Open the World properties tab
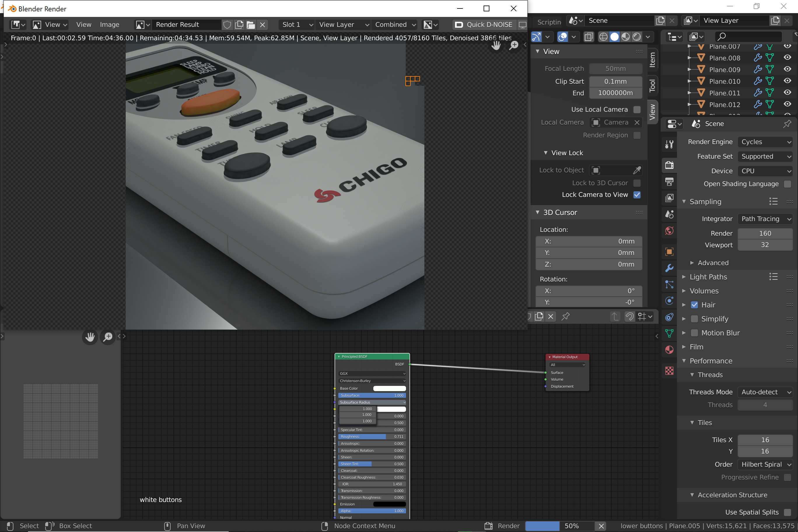Screen dimensions: 798x532 669,231
